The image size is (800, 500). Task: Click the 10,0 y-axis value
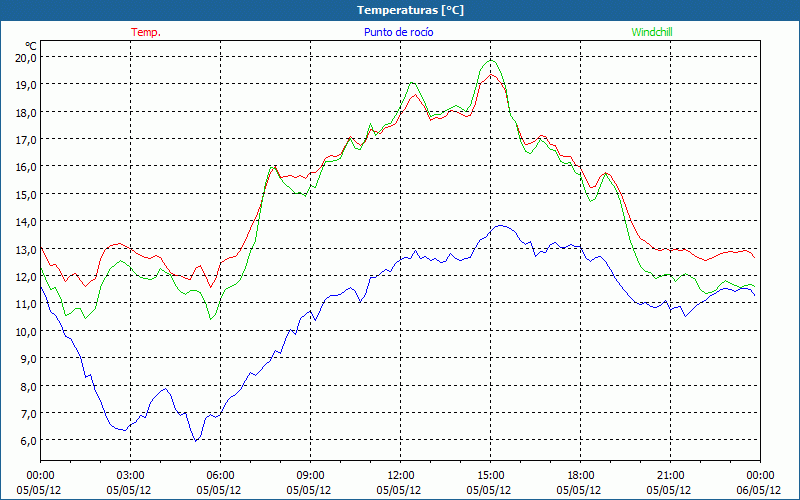coord(26,332)
